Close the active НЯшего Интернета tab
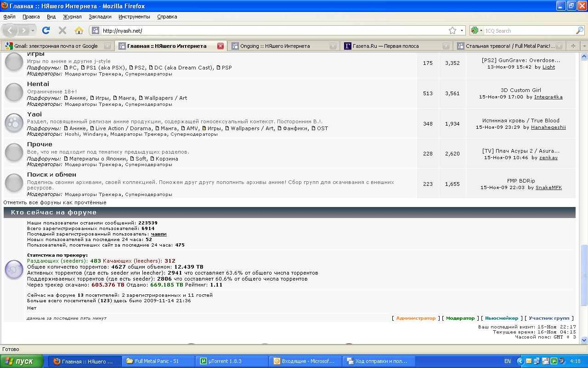This screenshot has width=588, height=368. (220, 46)
